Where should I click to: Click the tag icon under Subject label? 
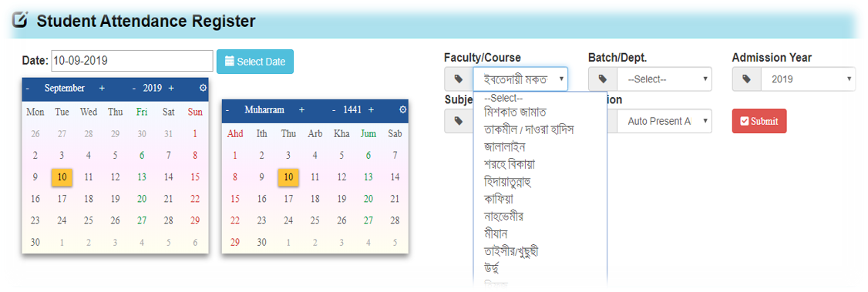[x=459, y=121]
